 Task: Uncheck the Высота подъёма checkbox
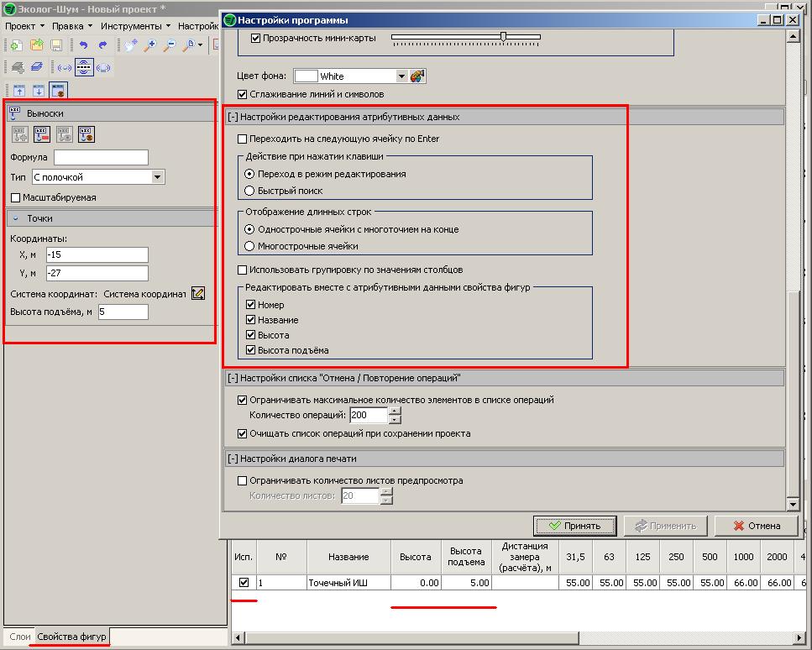point(251,350)
